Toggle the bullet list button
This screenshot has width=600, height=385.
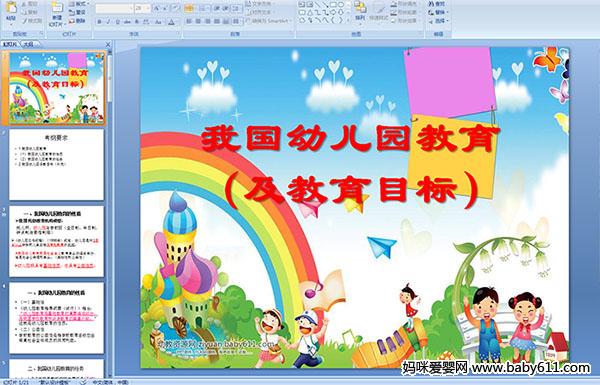[189, 8]
